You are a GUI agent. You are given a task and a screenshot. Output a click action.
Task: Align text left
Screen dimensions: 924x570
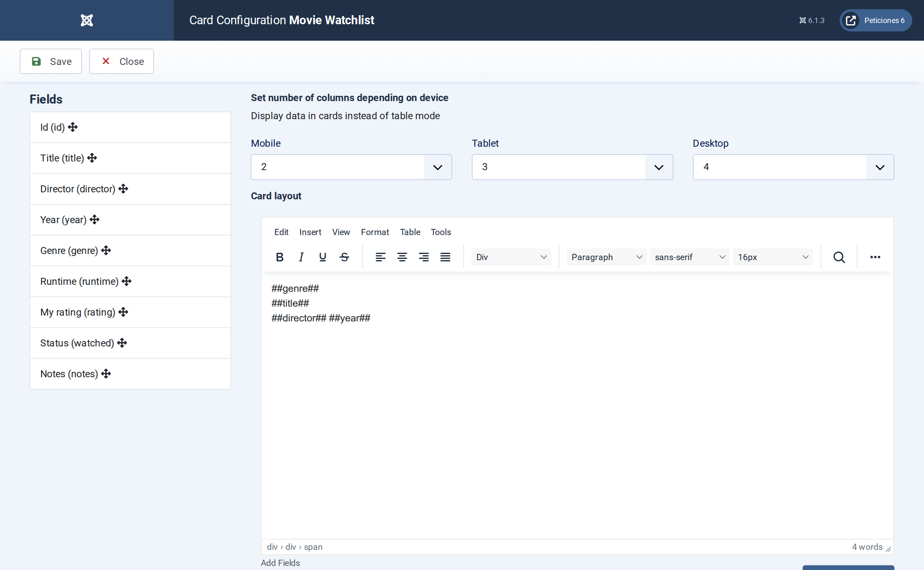380,257
